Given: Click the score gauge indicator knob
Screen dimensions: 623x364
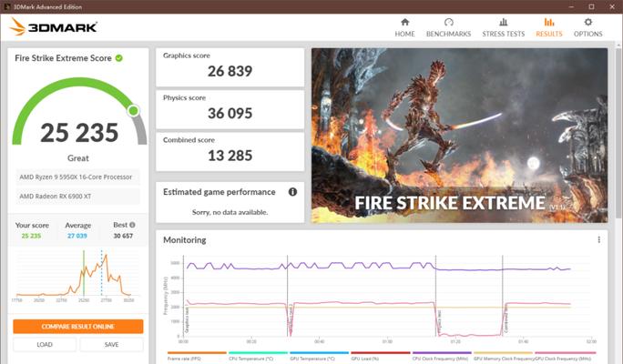Looking at the screenshot, I should coord(134,111).
